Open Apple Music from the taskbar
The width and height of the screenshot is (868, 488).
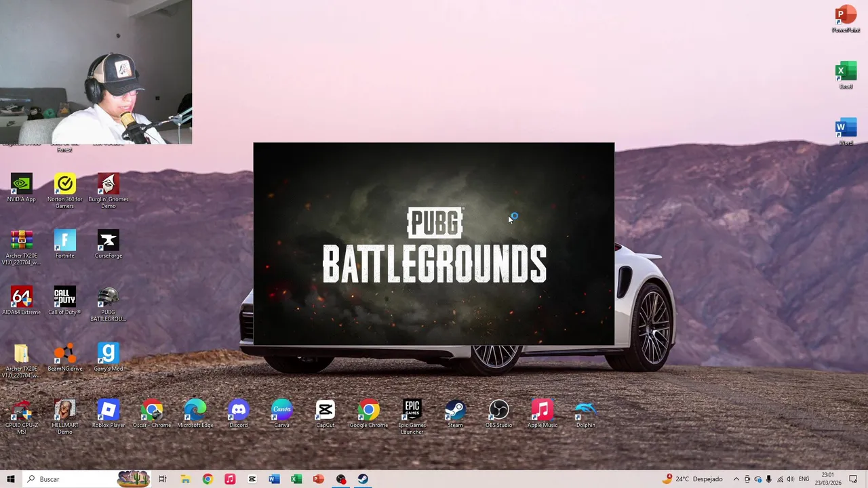pos(230,479)
